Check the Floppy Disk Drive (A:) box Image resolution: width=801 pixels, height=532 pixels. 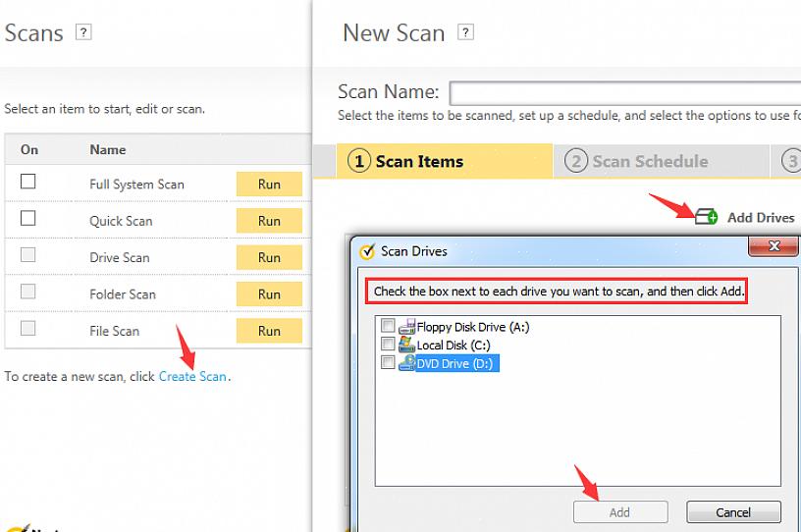(x=388, y=326)
